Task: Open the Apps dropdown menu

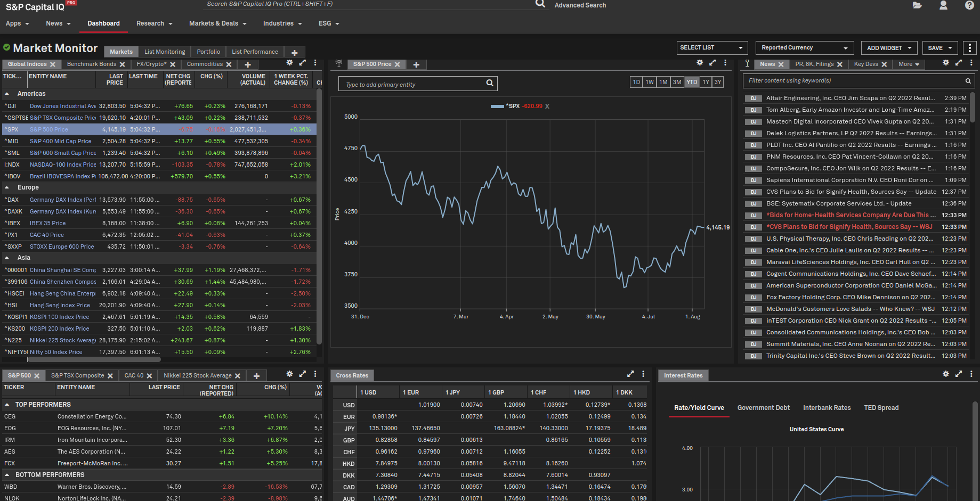Action: (17, 23)
